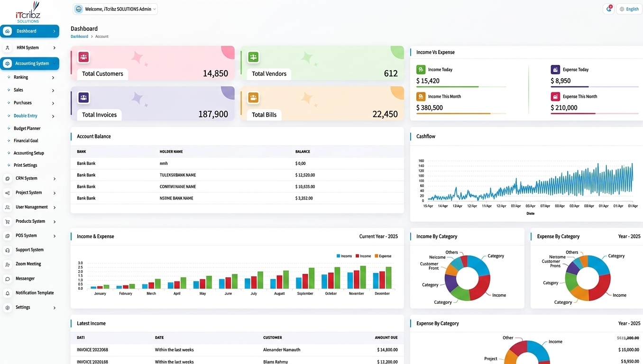Click the Zoom Meeting sidebar icon
This screenshot has height=364, width=643.
(8, 264)
